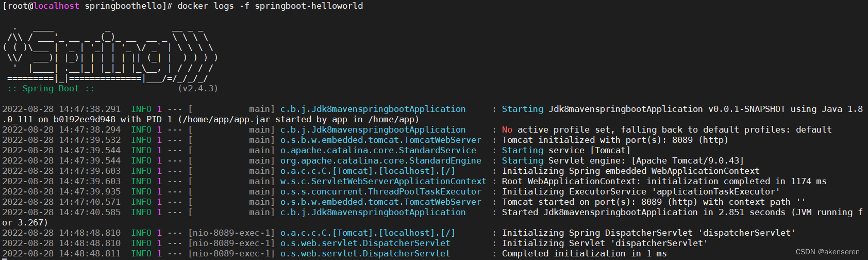Click 'Java 1.8' at the first log line's end
This screenshot has height=260, width=868.
pos(842,109)
